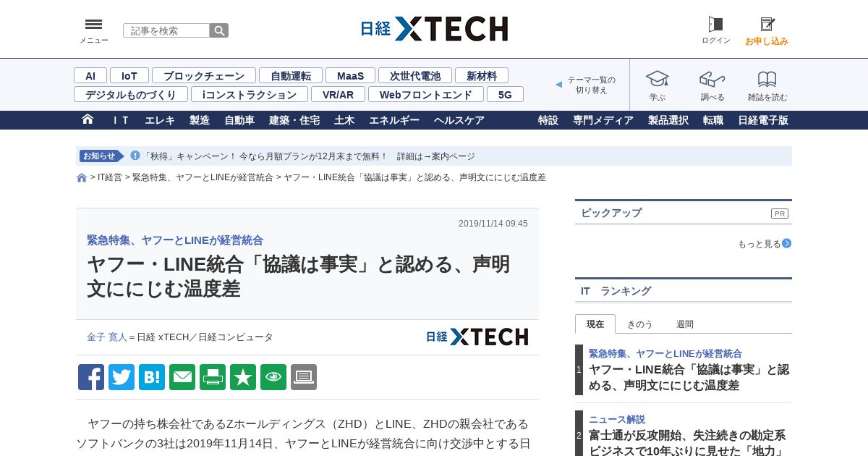Viewport: 868px width, 456px height.
Task: Open the 特設 navigation item
Action: 548,120
